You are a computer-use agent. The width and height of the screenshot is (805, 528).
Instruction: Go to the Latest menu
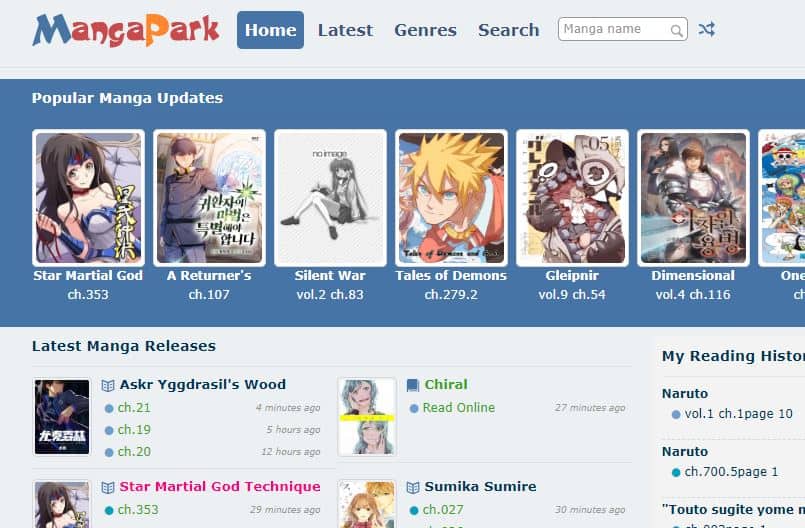click(345, 30)
